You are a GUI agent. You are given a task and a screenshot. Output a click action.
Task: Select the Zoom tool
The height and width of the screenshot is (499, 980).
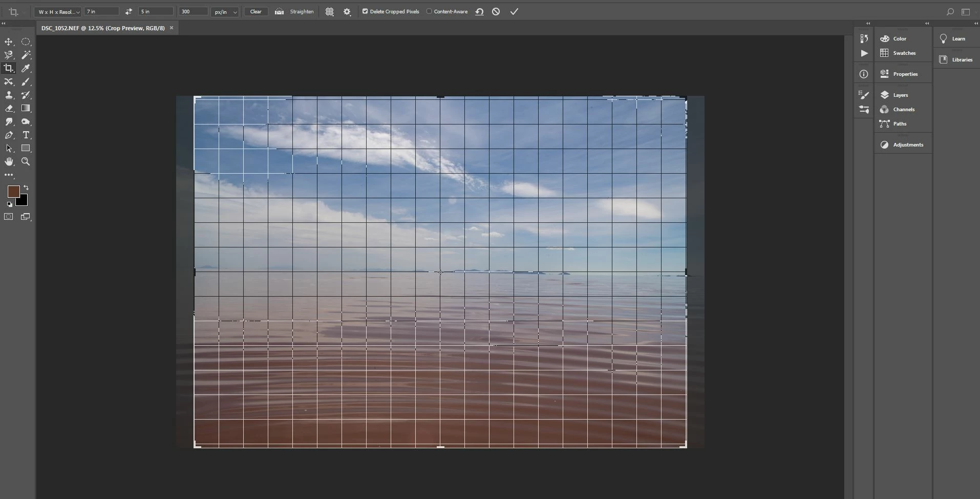[x=26, y=161]
